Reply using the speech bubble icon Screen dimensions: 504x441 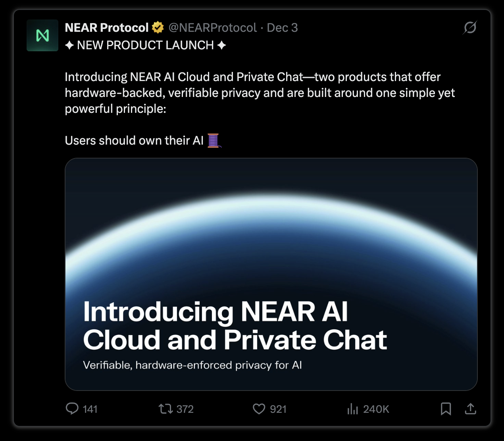click(x=72, y=409)
